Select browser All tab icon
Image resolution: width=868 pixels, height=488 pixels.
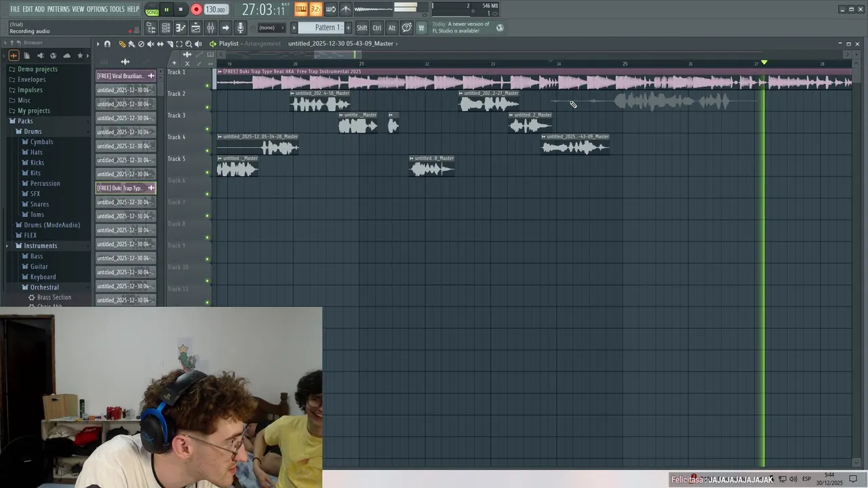tap(14, 56)
